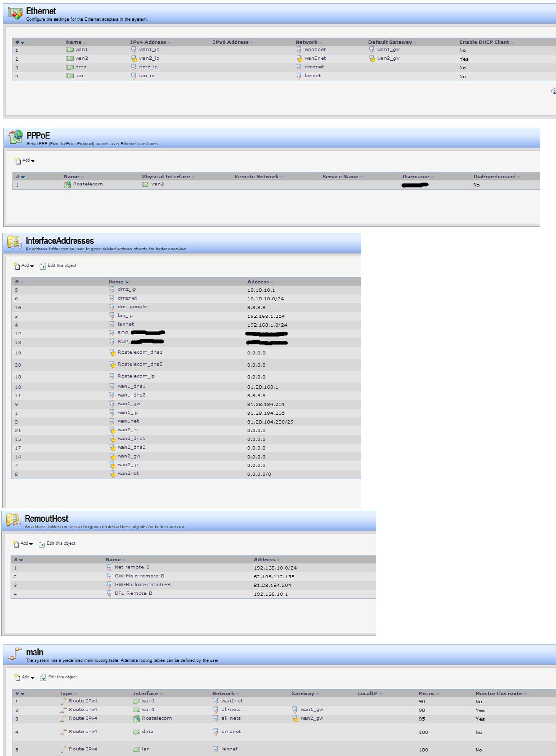
Task: Sort main routing table by LocalIP column
Action: (x=370, y=693)
